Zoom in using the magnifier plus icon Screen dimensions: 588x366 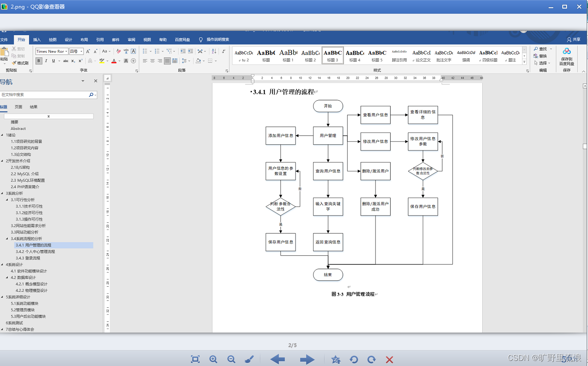pyautogui.click(x=213, y=360)
